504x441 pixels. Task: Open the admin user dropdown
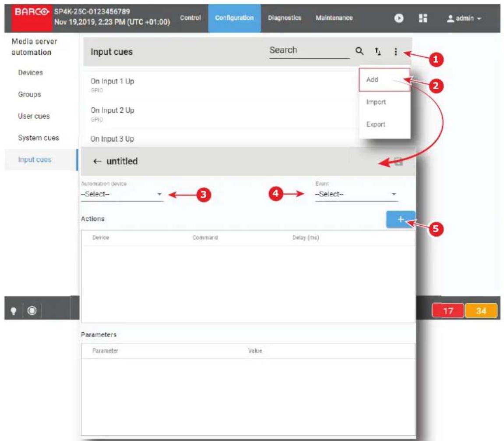(x=464, y=18)
